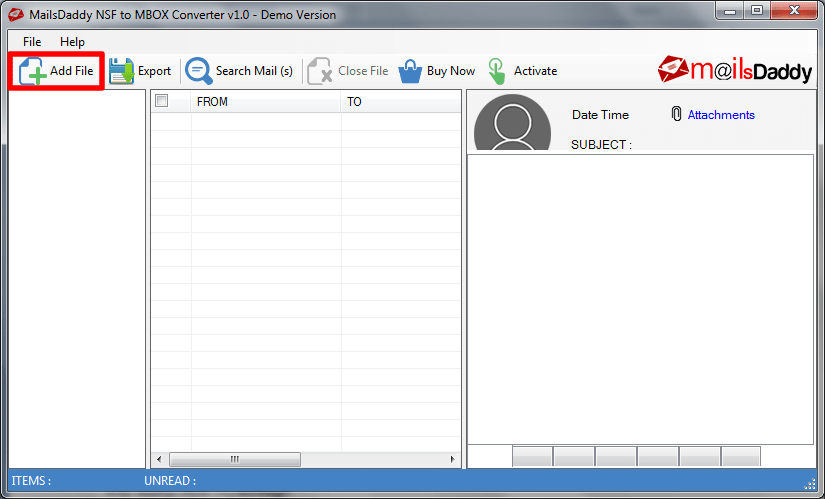Click the right arrow of the horizontal scrollbar
Viewport: 825px width, 499px height.
click(x=452, y=460)
